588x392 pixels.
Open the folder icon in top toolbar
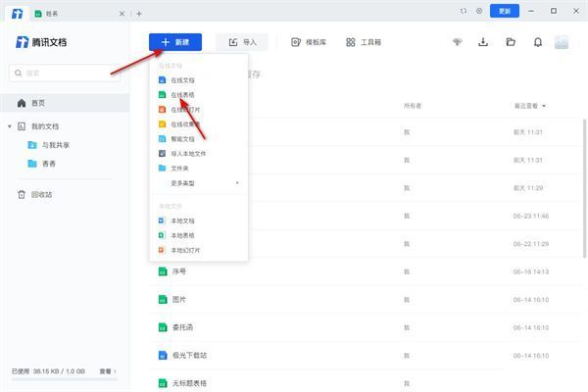point(511,42)
